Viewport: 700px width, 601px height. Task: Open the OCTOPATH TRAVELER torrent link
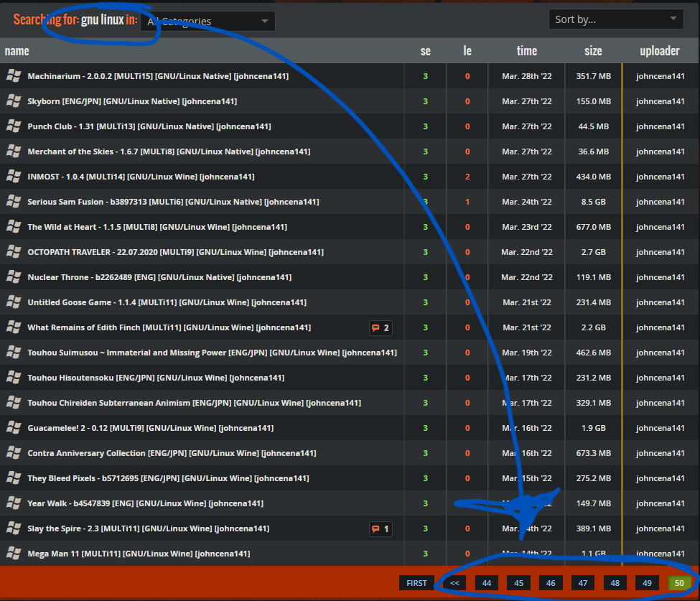pos(175,252)
